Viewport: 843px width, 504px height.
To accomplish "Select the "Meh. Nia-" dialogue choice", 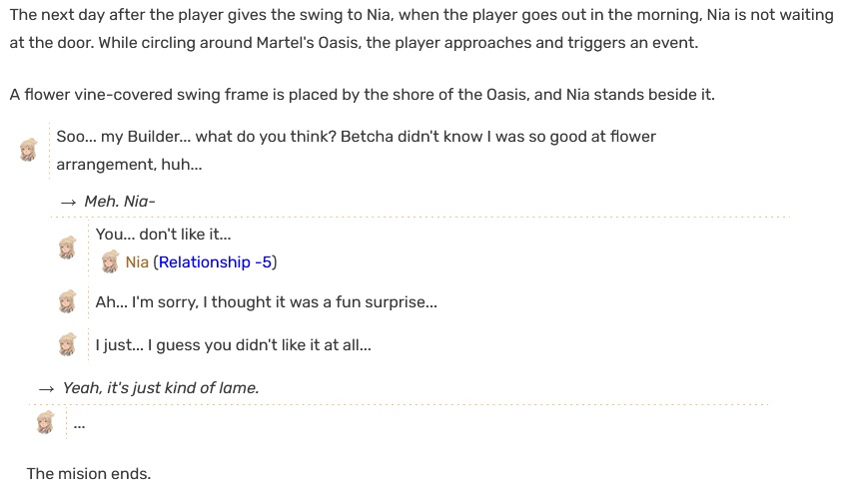I will (120, 202).
